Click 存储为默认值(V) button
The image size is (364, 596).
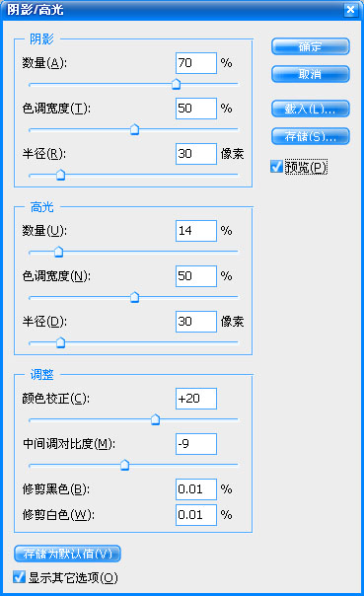click(x=67, y=554)
